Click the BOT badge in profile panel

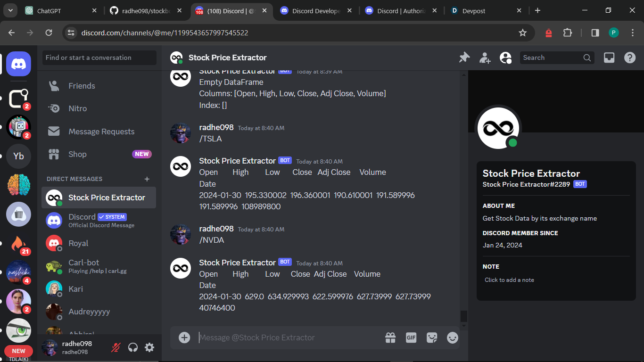tap(580, 184)
